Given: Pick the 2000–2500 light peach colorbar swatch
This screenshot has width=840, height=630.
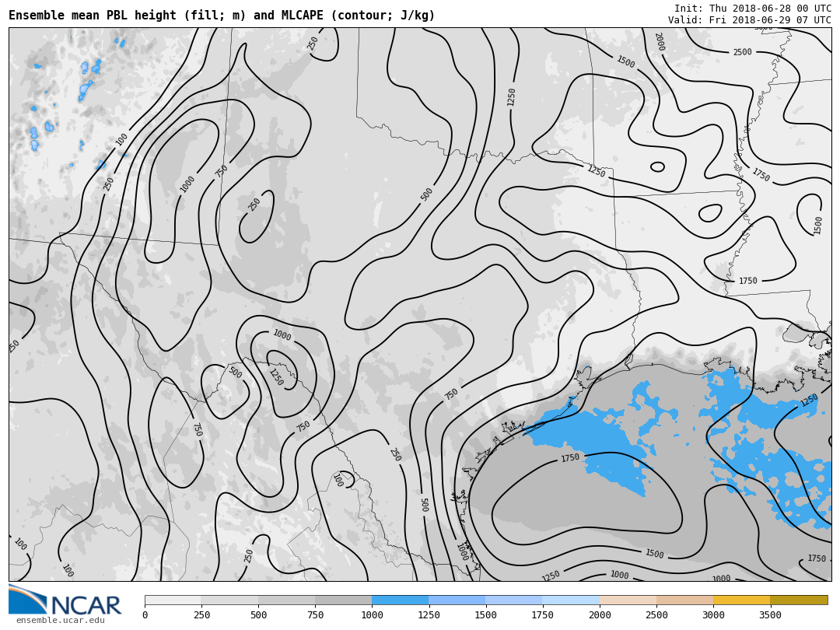Looking at the screenshot, I should (x=628, y=600).
